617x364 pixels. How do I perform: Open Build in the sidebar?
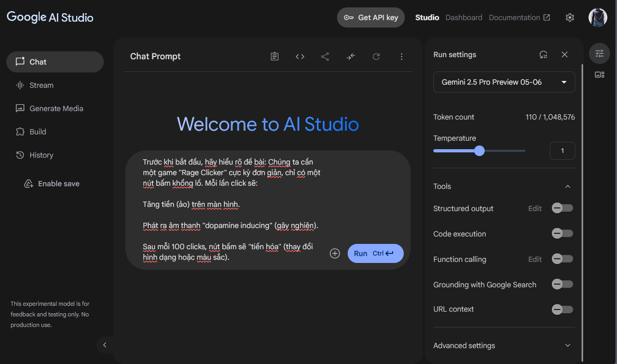(55, 132)
